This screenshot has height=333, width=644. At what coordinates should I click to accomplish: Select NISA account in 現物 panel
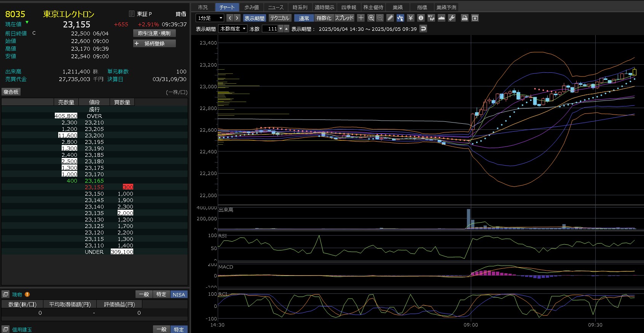coord(179,294)
